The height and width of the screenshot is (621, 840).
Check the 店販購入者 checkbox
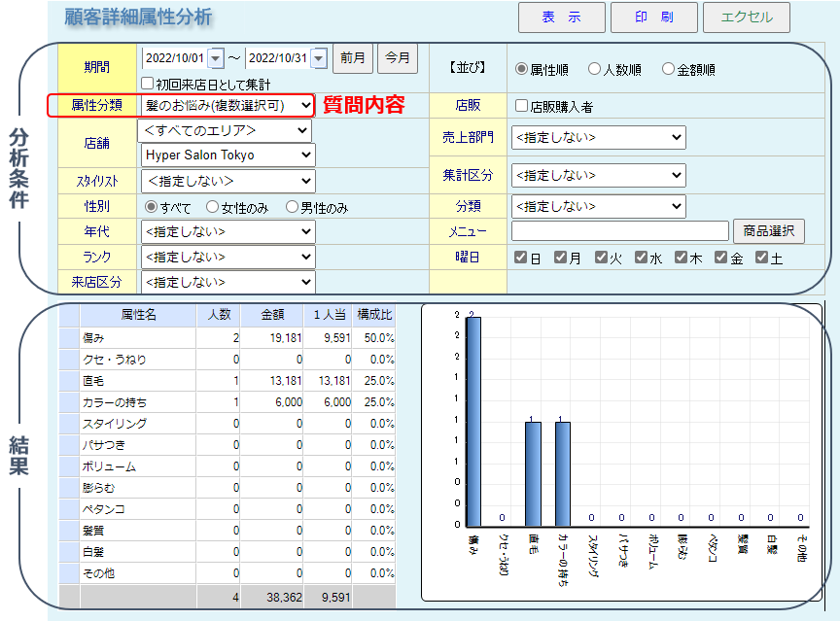tap(522, 106)
